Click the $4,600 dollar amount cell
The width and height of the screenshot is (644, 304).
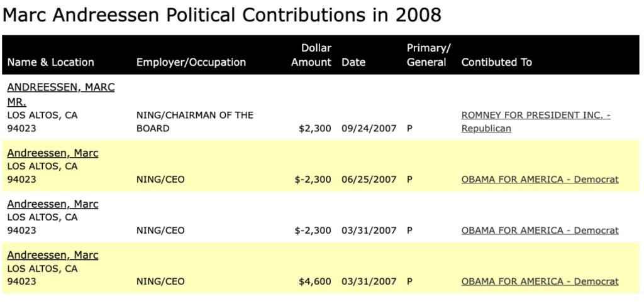(x=315, y=281)
